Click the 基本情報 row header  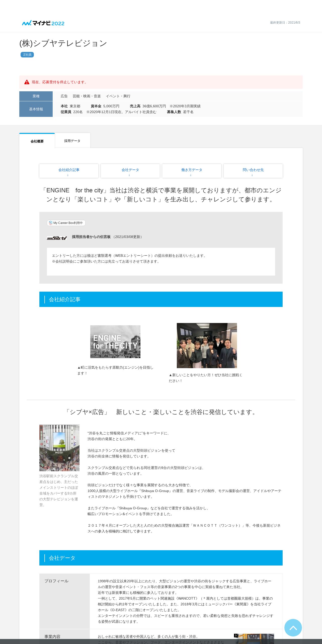tap(36, 109)
